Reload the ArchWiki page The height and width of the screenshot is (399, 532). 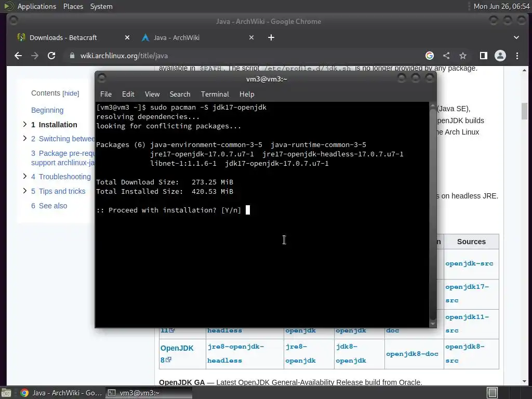tap(51, 56)
